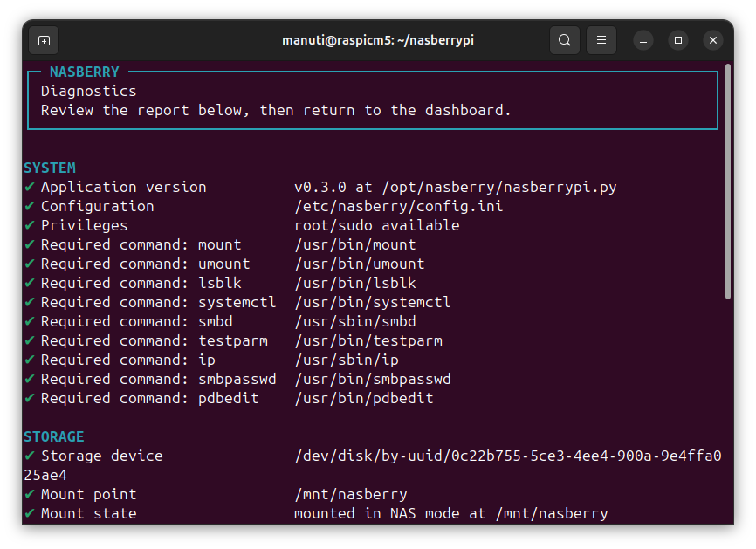This screenshot has width=756, height=549.
Task: Click the 'Mount state' label
Action: [x=89, y=514]
